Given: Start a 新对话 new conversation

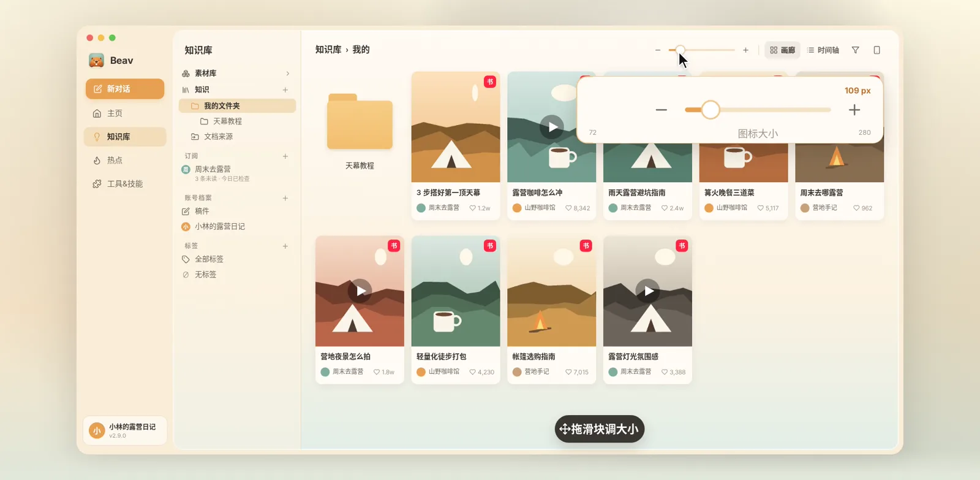Looking at the screenshot, I should (x=125, y=89).
